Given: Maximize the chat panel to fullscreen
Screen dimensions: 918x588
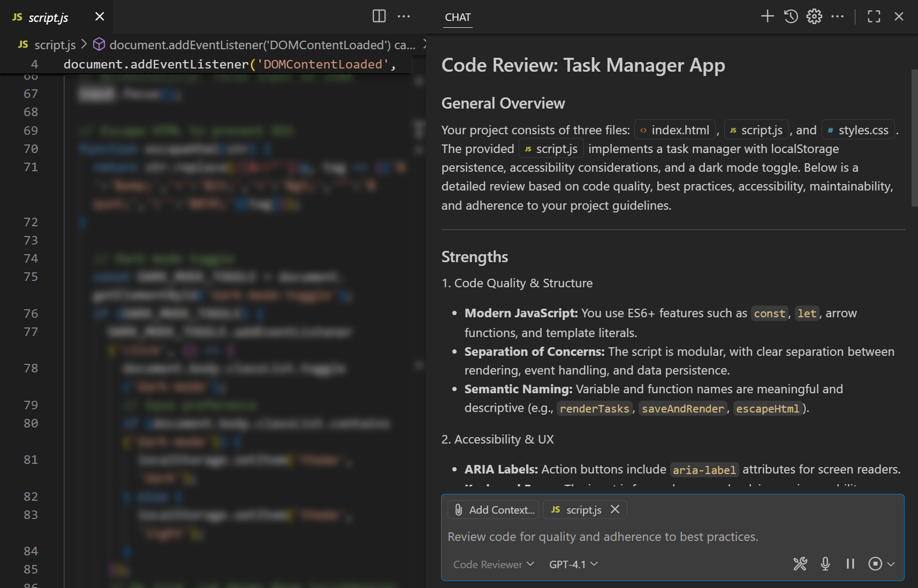Looking at the screenshot, I should (x=874, y=16).
